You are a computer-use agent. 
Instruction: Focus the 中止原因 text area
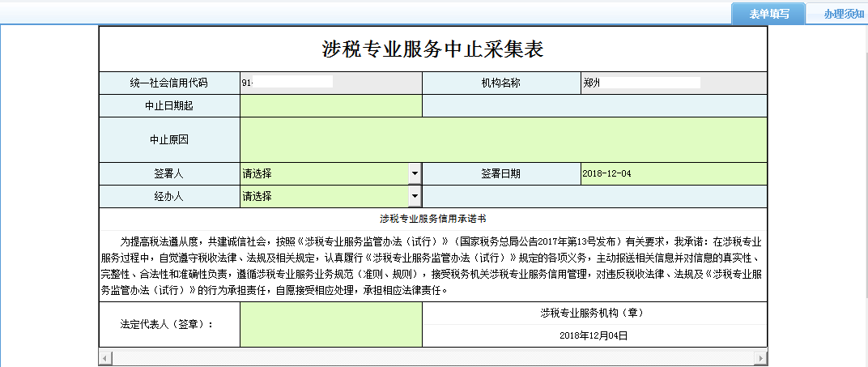tap(503, 139)
